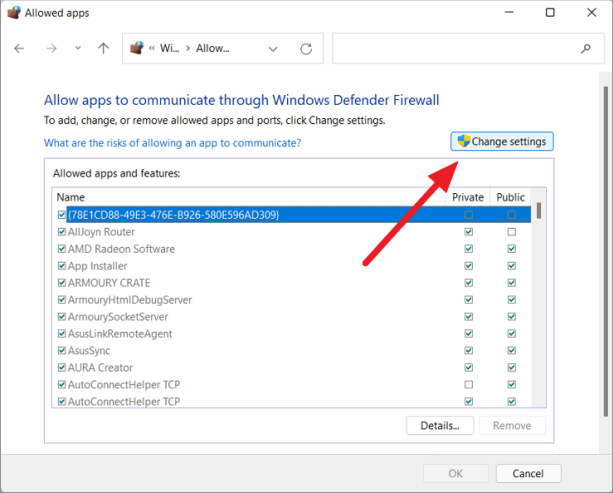Click the Cancel button
This screenshot has width=613, height=493.
click(x=520, y=473)
